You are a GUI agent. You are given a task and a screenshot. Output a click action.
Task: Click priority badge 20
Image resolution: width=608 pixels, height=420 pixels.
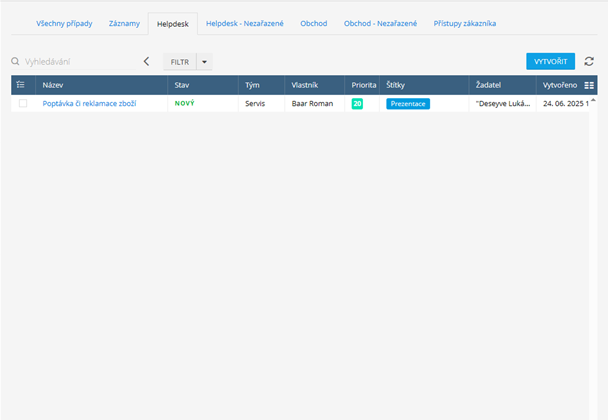pos(357,103)
